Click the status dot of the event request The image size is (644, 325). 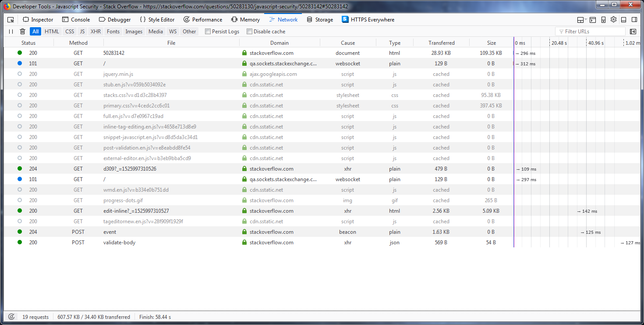click(20, 232)
